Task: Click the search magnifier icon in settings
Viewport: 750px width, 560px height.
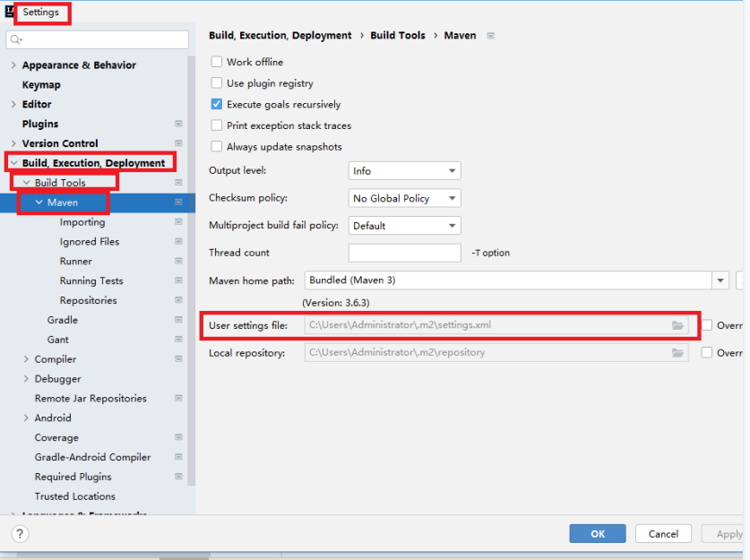Action: pos(16,39)
